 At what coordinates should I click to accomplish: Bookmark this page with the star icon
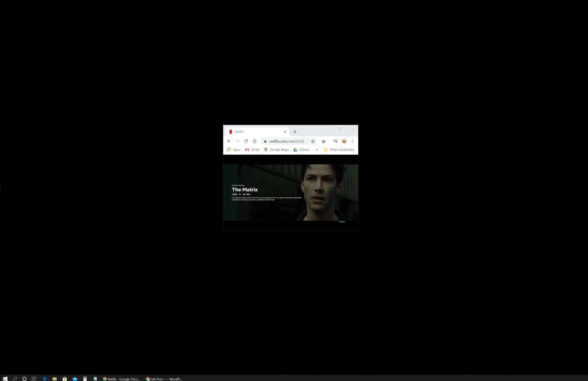(313, 141)
